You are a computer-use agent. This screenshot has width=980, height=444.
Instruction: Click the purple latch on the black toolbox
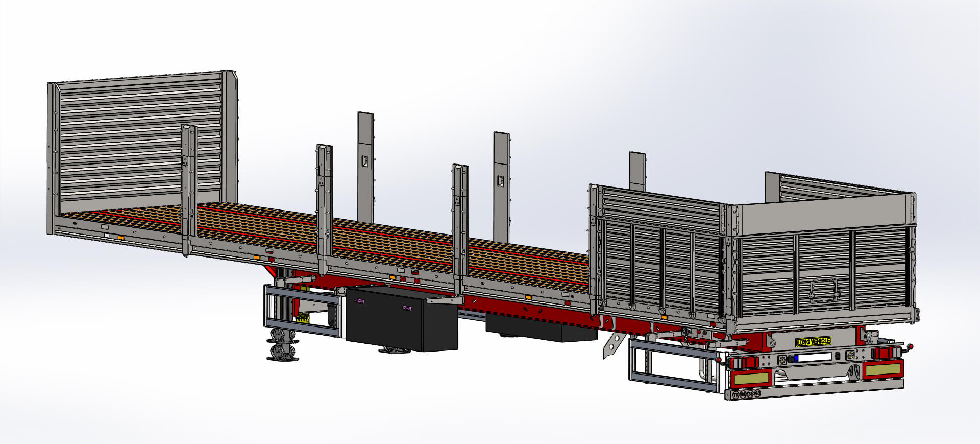[359, 301]
